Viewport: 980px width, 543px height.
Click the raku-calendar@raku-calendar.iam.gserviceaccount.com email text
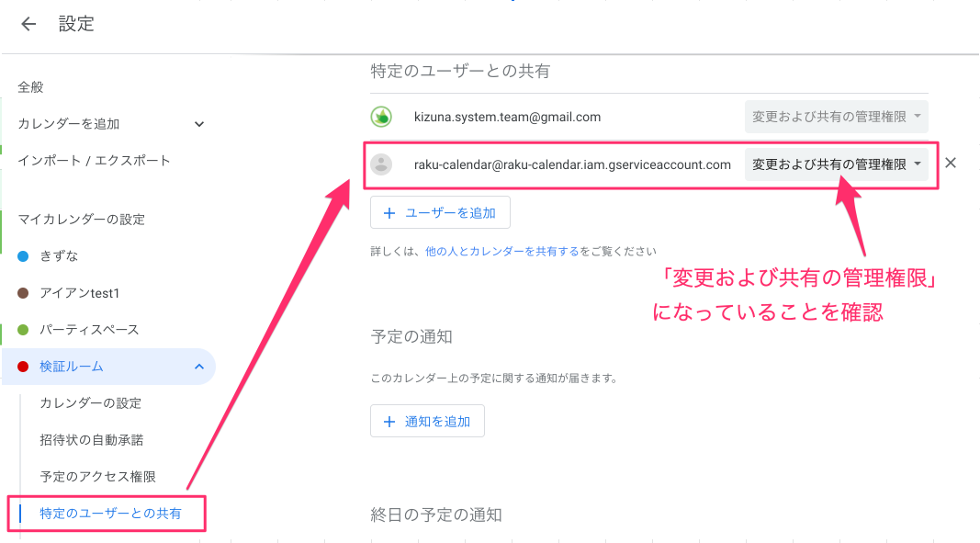tap(572, 164)
